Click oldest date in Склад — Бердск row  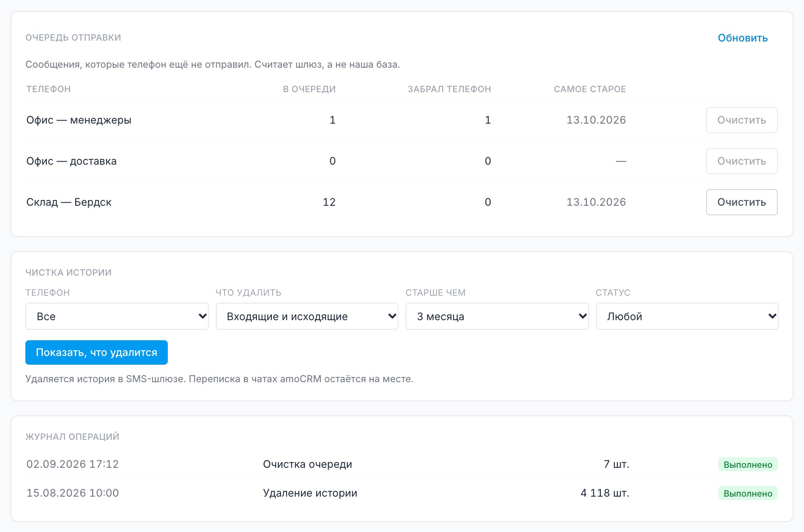point(596,202)
